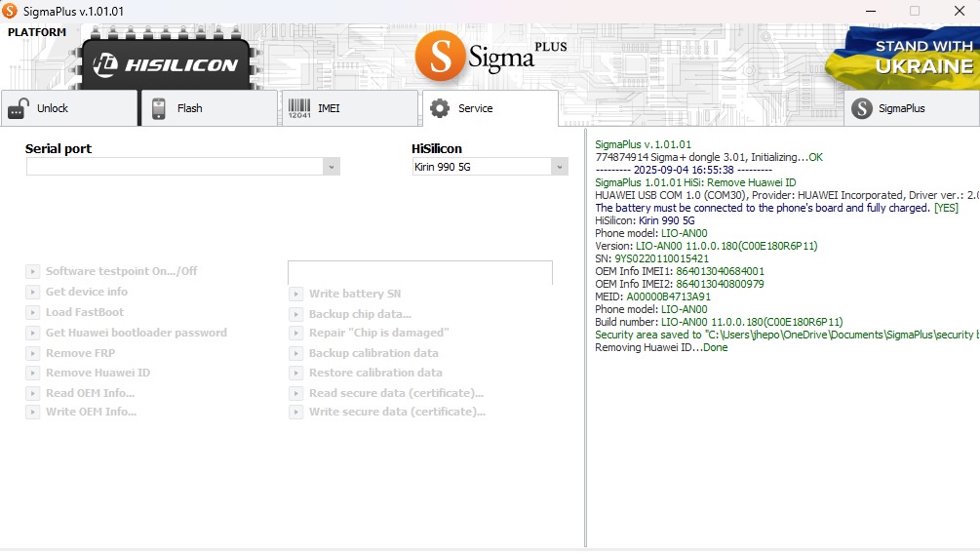The height and width of the screenshot is (553, 980).
Task: Click Write OEM Info... button
Action: pyautogui.click(x=82, y=412)
